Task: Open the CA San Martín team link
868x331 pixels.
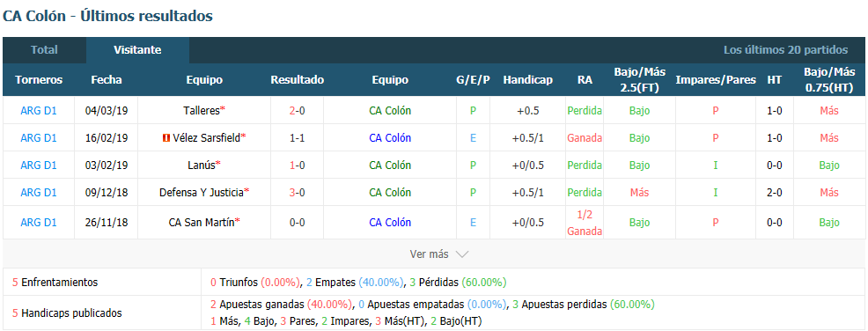Action: tap(202, 223)
